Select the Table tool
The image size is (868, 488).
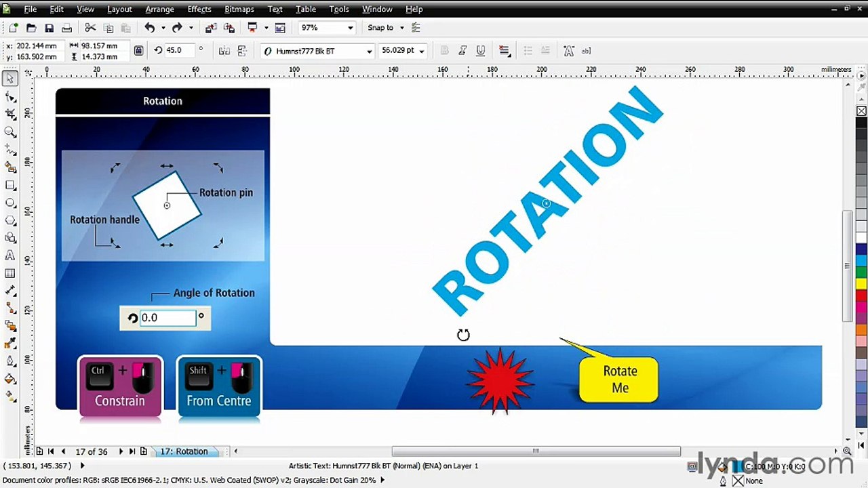[x=10, y=273]
